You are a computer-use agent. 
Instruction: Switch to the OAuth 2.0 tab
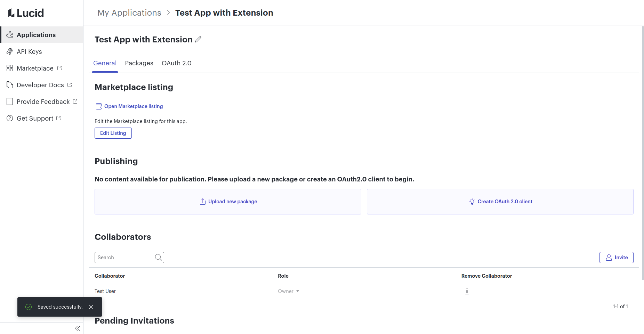177,63
